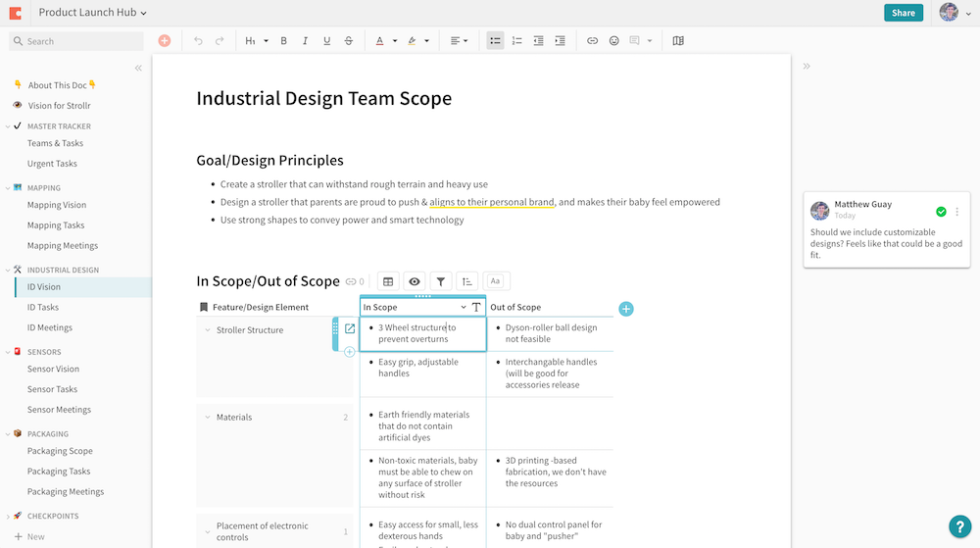This screenshot has height=548, width=980.
Task: Open the Packaging Scope page
Action: click(x=60, y=451)
